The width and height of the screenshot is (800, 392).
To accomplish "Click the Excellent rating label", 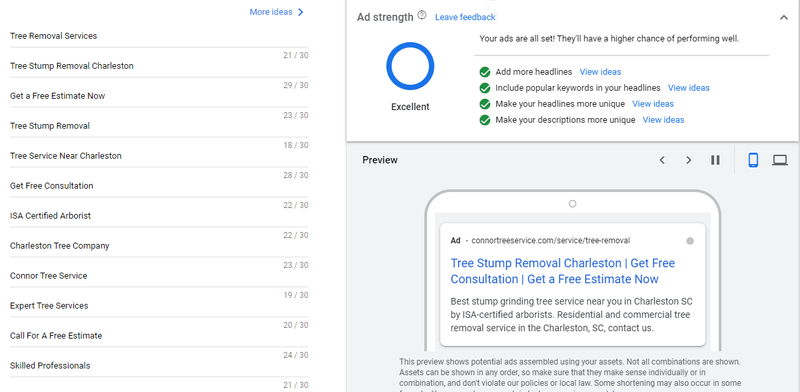I will click(x=410, y=107).
